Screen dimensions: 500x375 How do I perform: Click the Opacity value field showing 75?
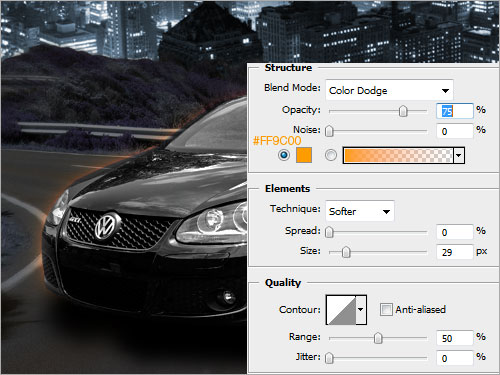click(x=455, y=111)
